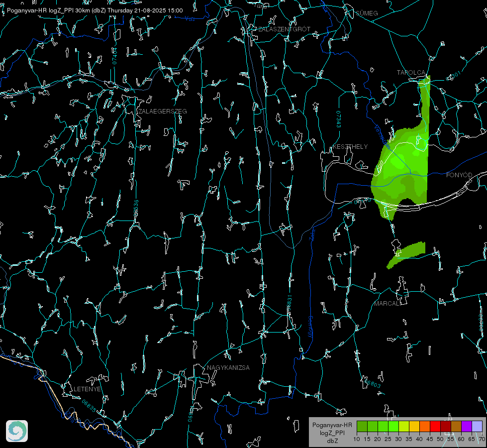The image size is (487, 448).
Task: Select the 35–40 dBZ yellow legend swatch
Action: 414,426
